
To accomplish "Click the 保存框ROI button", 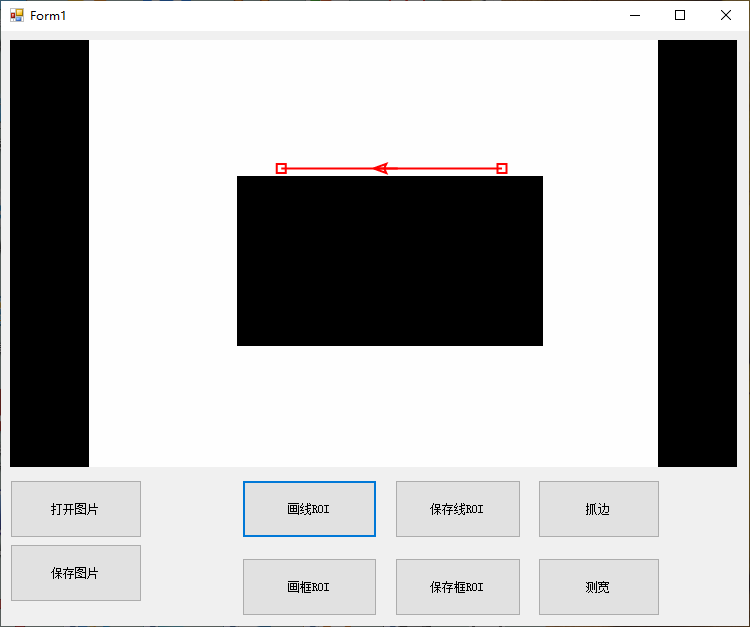I will [x=457, y=587].
